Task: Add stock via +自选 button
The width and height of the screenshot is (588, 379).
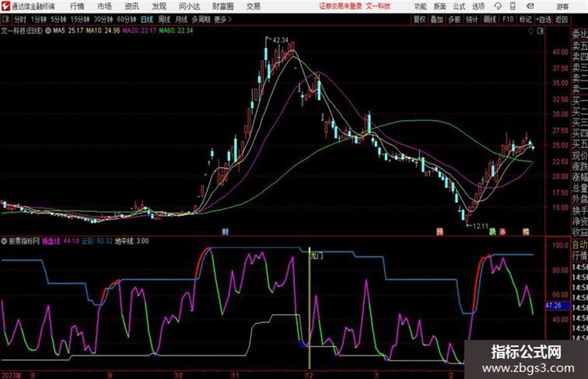Action: [x=544, y=19]
